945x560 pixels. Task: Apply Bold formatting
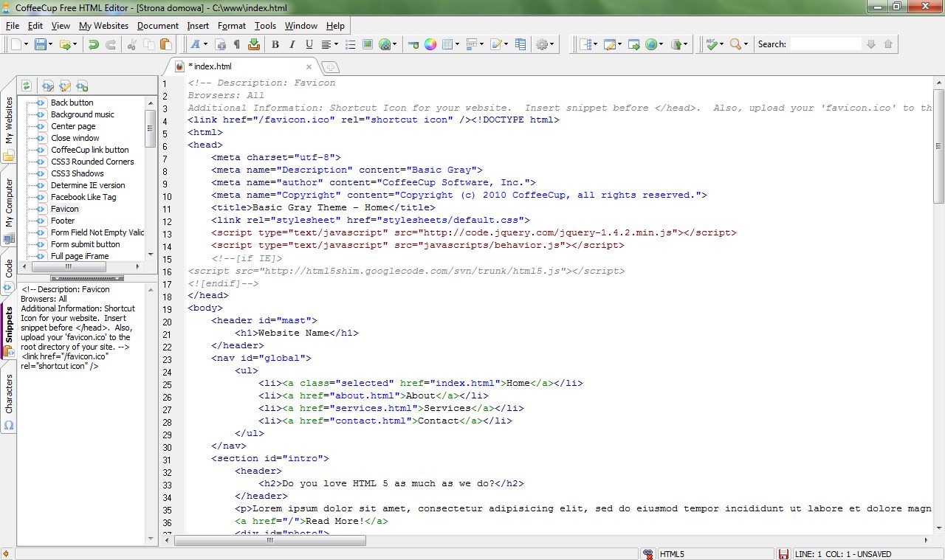(275, 44)
